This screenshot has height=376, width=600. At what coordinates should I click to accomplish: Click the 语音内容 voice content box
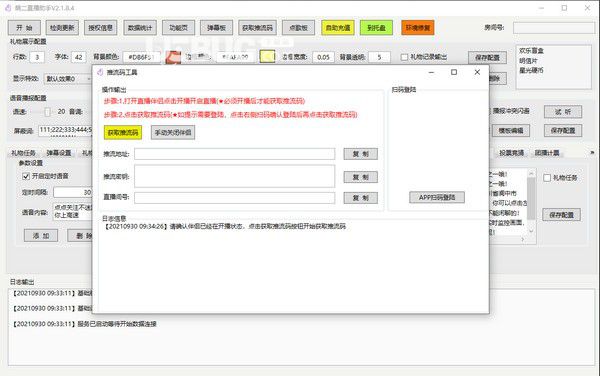[x=73, y=212]
